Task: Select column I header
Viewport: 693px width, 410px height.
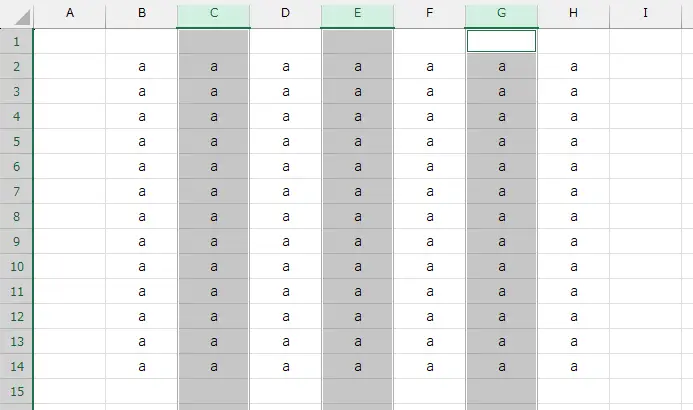Action: pyautogui.click(x=646, y=13)
